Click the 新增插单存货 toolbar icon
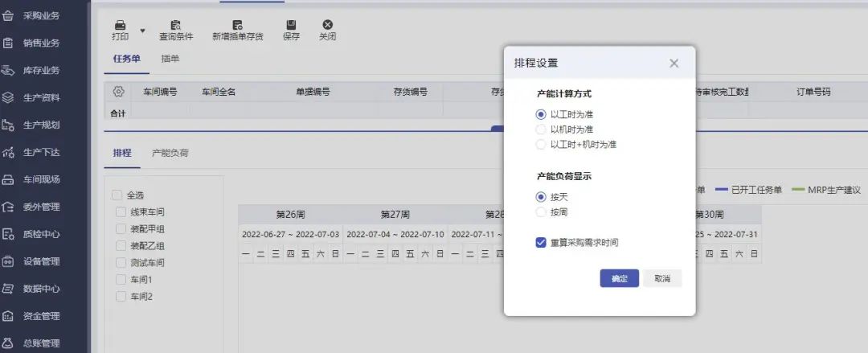The width and height of the screenshot is (868, 353). pos(237,26)
